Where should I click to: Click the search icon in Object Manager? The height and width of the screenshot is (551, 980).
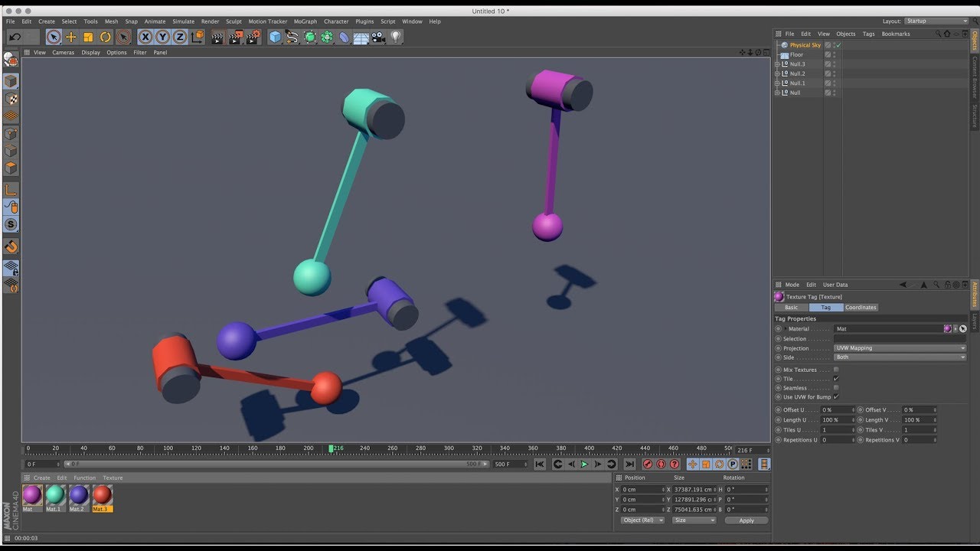(939, 34)
